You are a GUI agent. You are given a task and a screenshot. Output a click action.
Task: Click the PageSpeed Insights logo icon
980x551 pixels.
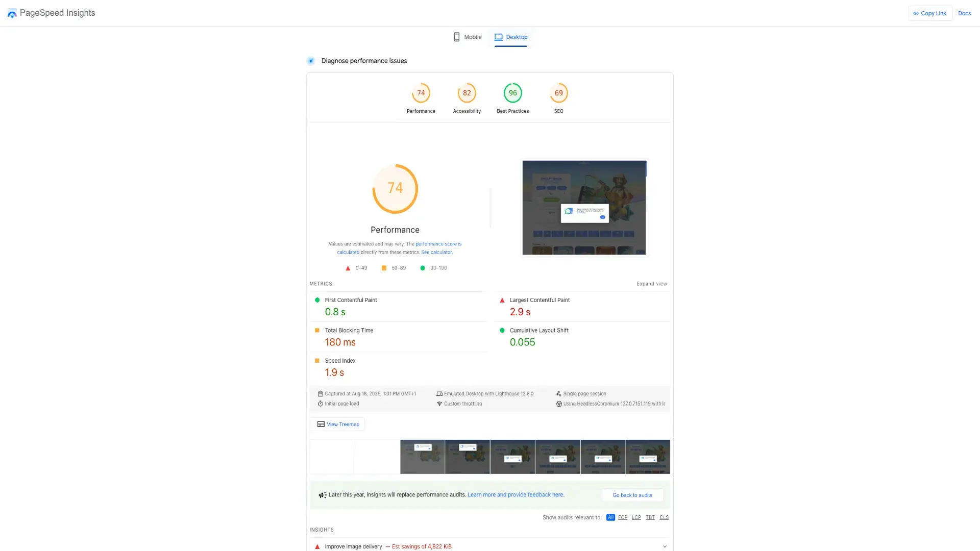tap(12, 13)
